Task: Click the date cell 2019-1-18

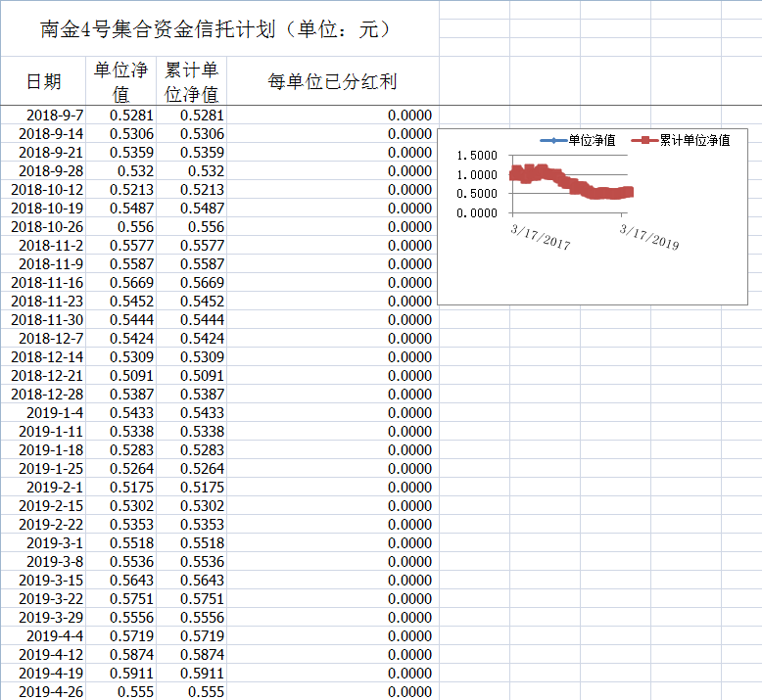Action: (43, 449)
